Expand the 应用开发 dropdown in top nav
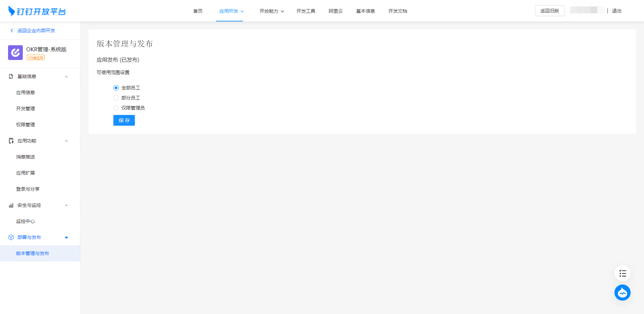 [x=231, y=11]
